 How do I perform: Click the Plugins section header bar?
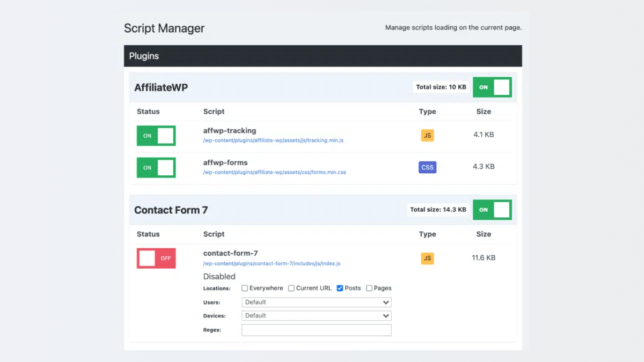323,56
